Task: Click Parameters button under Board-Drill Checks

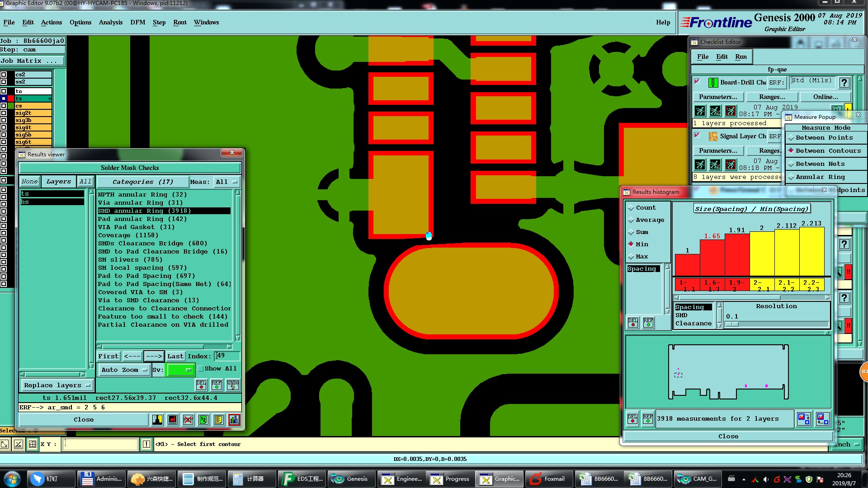Action: [717, 97]
